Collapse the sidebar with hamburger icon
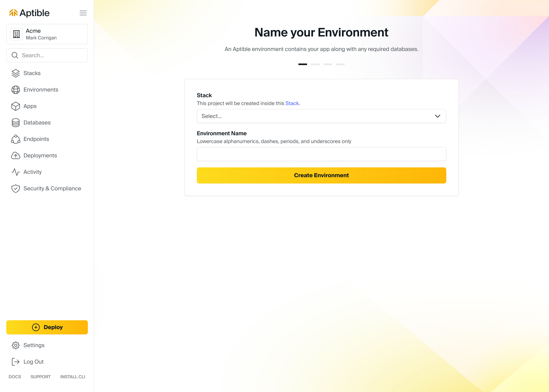549x392 pixels. (83, 13)
